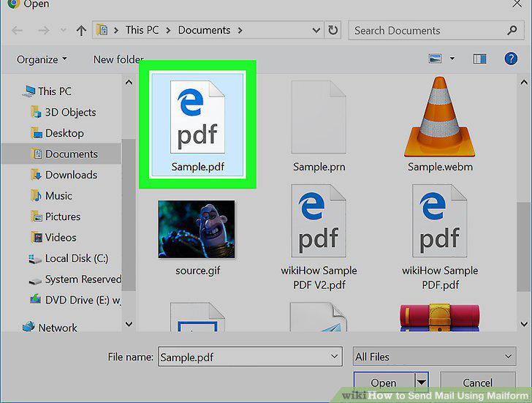Viewport: 532px width, 403px height.
Task: Expand chevron after This PC breadcrumb
Action: [x=168, y=31]
